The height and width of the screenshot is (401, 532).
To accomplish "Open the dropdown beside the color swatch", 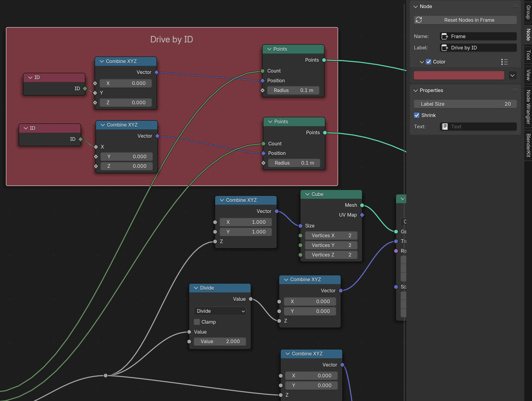I will click(512, 76).
